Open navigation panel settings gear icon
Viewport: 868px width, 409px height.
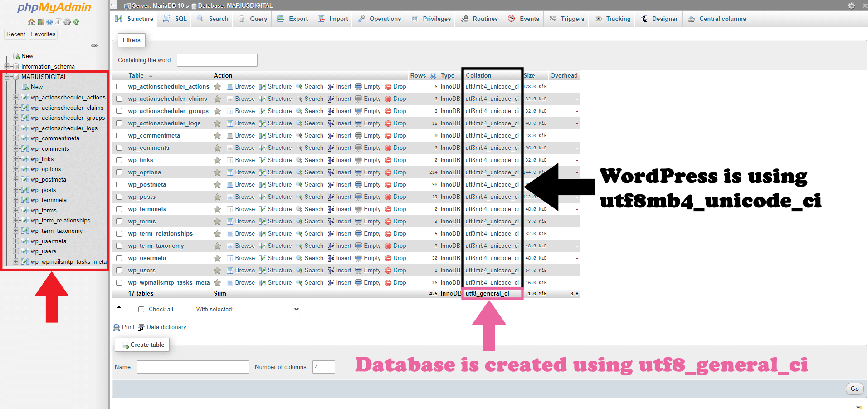[67, 22]
